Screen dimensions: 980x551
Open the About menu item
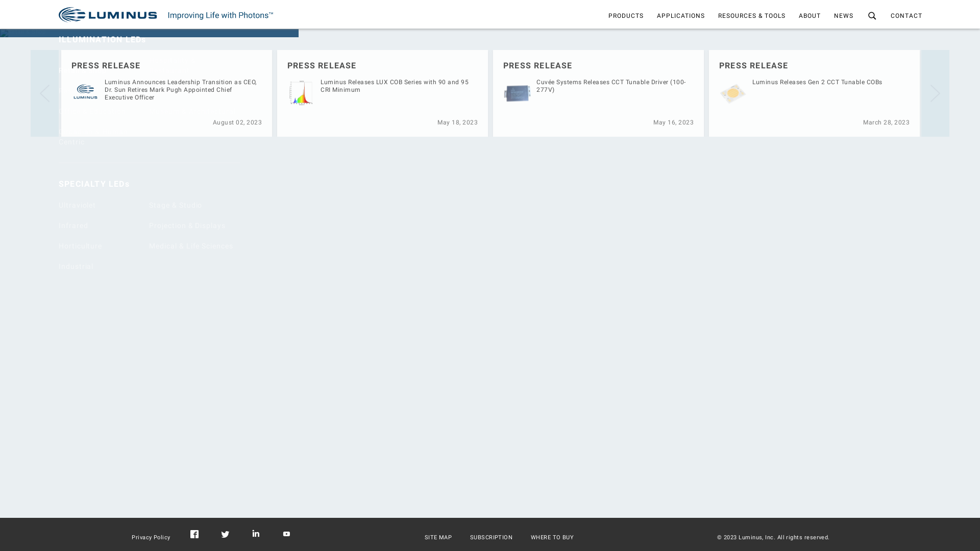[810, 16]
